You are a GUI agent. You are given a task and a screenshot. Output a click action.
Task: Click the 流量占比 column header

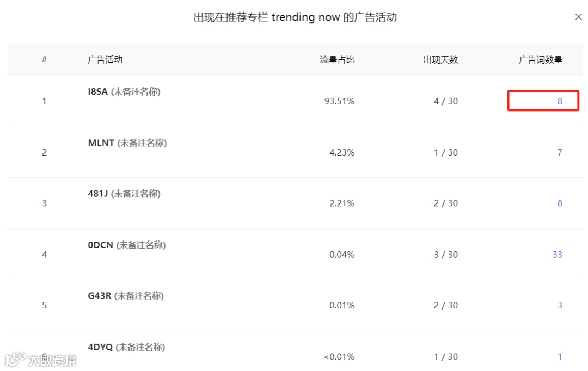337,60
